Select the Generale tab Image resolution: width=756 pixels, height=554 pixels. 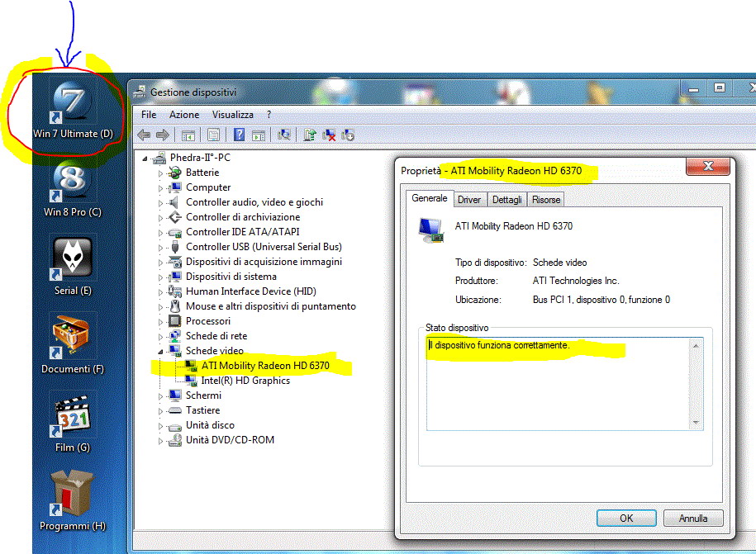point(429,198)
